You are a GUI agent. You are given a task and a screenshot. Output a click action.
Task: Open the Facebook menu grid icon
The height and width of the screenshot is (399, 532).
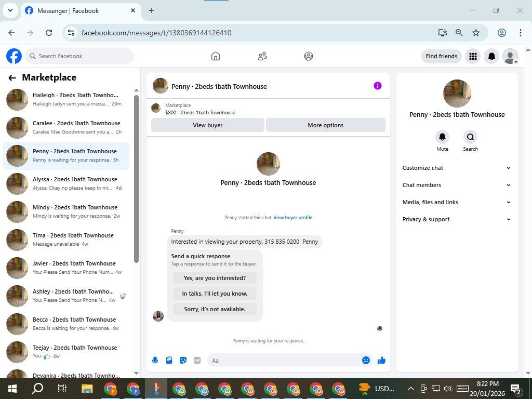tap(473, 56)
